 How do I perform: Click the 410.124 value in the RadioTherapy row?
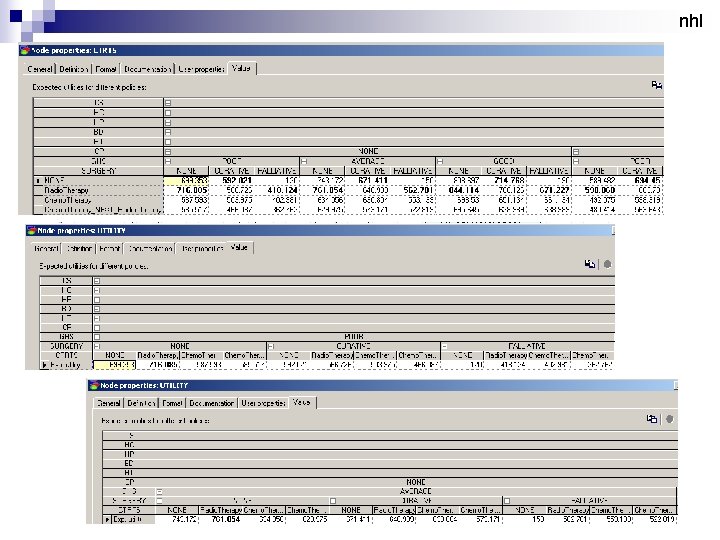coord(282,190)
